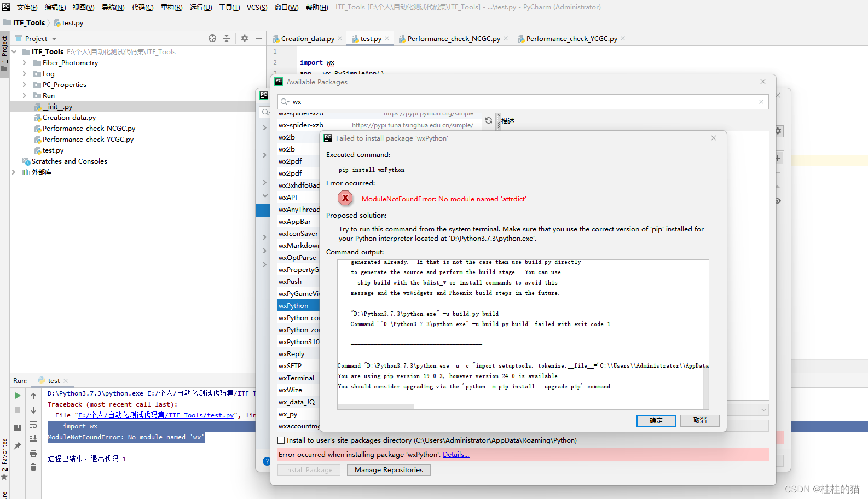Click the pin tab icon in Run panel

click(18, 446)
